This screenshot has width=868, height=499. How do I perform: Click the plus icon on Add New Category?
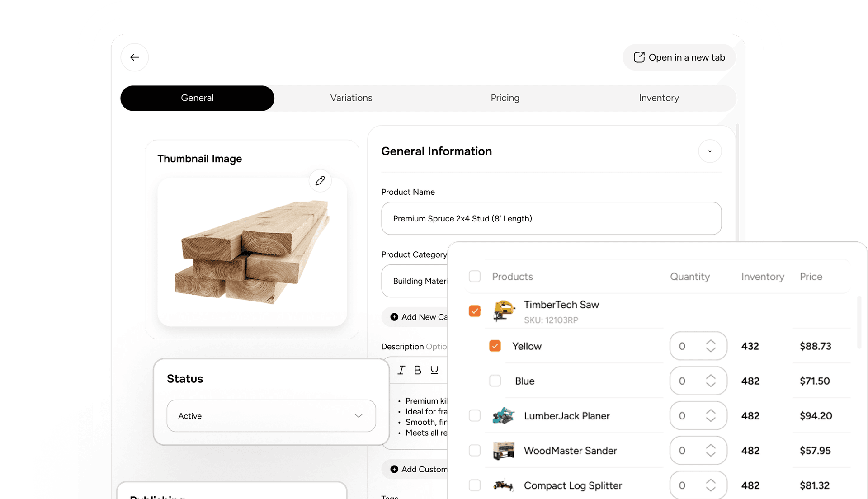coord(393,317)
